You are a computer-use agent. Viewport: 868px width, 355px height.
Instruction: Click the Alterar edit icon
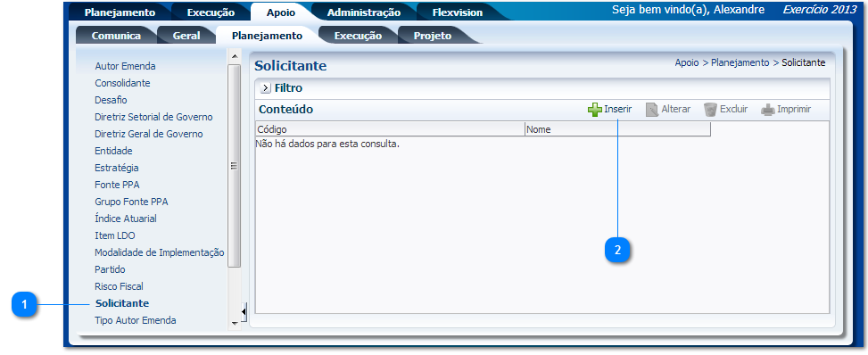(651, 110)
